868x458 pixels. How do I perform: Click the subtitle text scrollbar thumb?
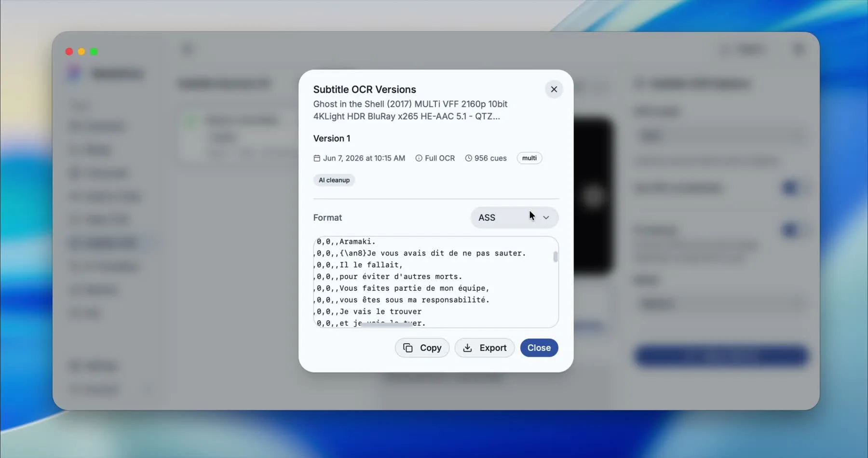point(556,256)
